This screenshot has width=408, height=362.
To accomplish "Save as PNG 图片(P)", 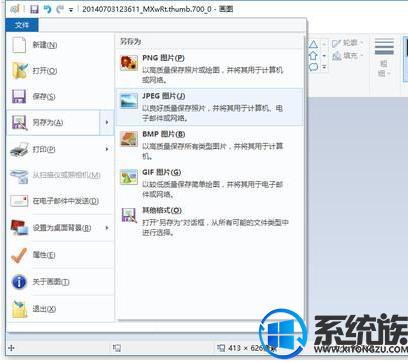I will [x=209, y=68].
